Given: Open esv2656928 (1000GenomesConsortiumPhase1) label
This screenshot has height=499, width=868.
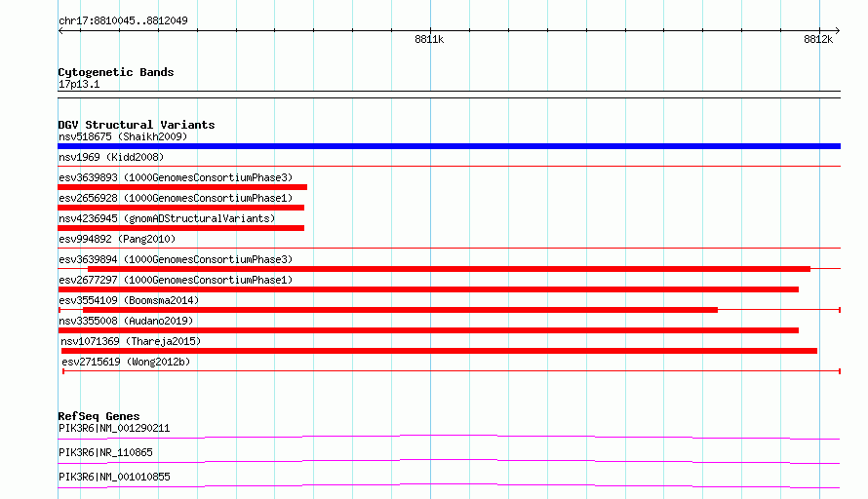Looking at the screenshot, I should 176,198.
